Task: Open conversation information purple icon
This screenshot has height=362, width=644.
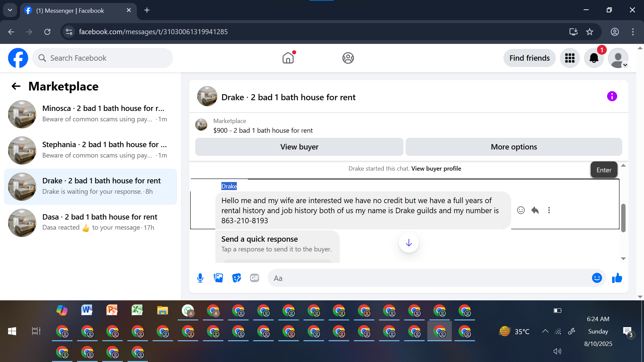Action: (x=612, y=97)
